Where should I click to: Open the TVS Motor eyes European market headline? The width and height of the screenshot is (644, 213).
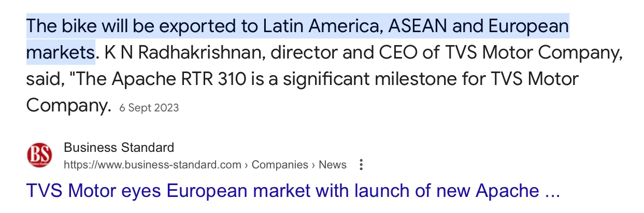(293, 191)
